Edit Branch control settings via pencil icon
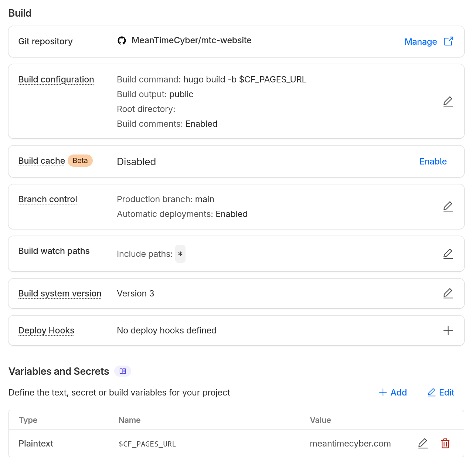 click(448, 206)
